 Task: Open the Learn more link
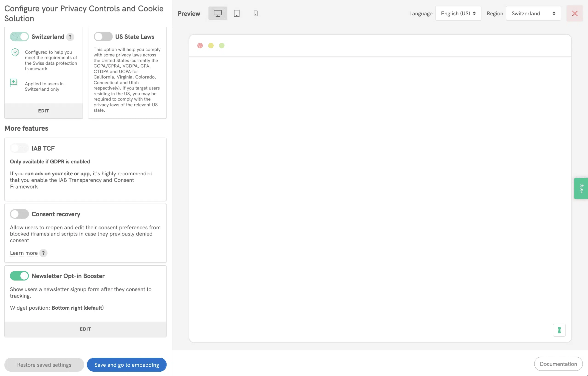(x=24, y=253)
